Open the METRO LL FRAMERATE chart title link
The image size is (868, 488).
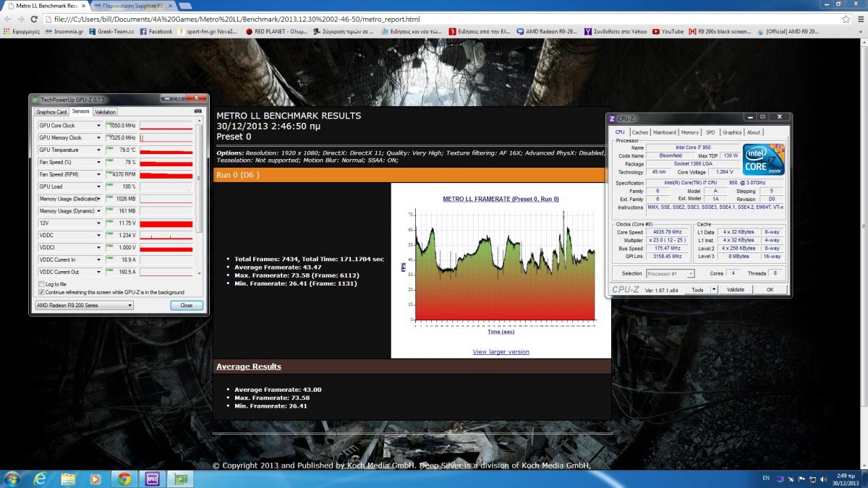501,199
